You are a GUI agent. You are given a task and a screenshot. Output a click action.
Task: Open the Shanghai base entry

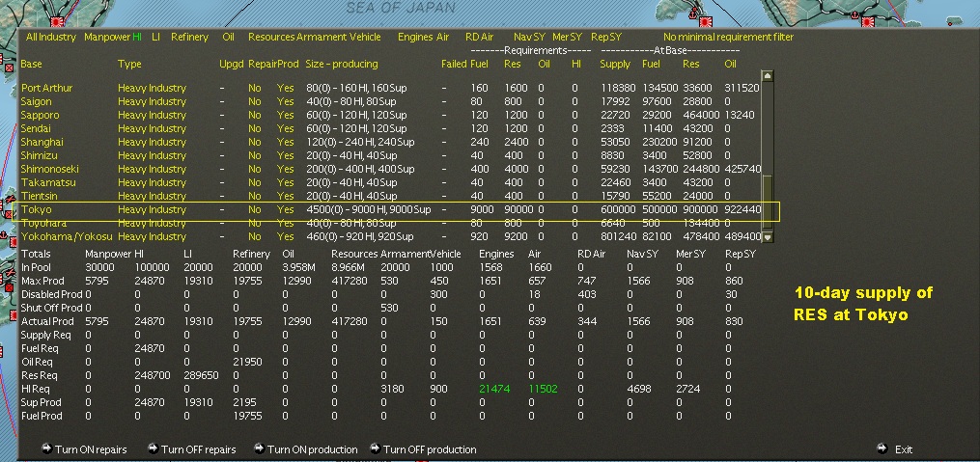pos(42,142)
